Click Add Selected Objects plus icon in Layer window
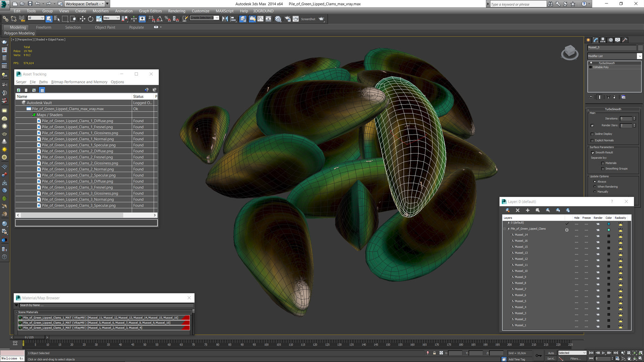Screen dimensions: 644x362 528,210
